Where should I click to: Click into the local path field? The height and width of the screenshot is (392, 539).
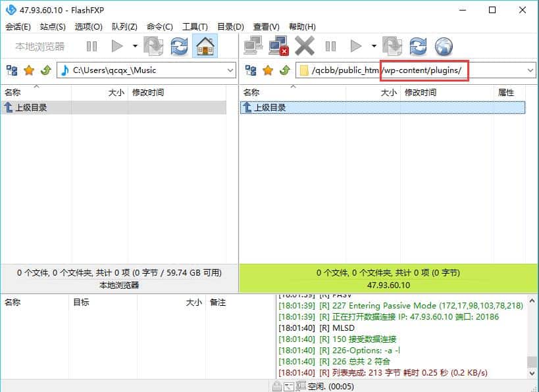coord(147,70)
